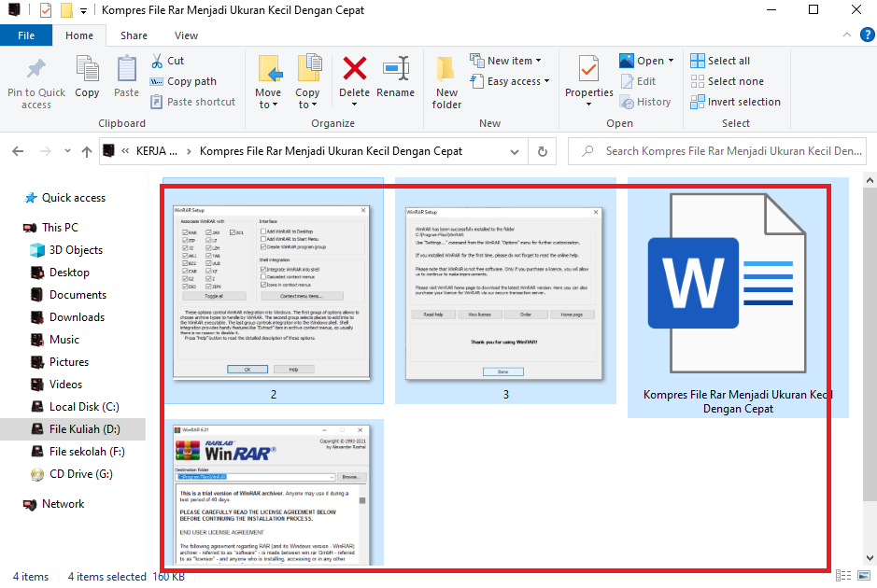Screen dimensions: 877x588
Task: Select Network in the navigation pane
Action: click(64, 504)
